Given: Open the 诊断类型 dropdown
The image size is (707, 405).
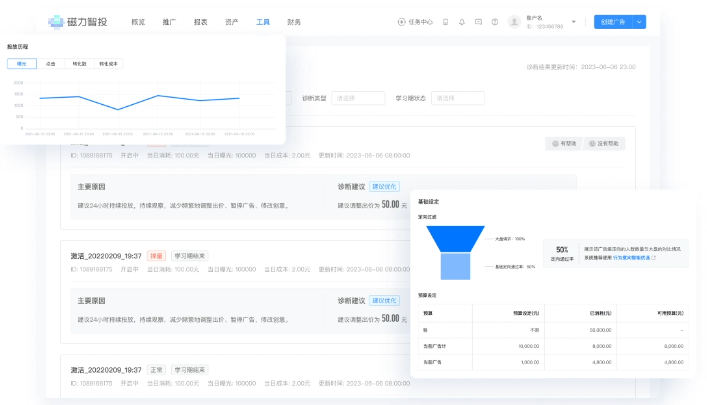Looking at the screenshot, I should click(358, 98).
